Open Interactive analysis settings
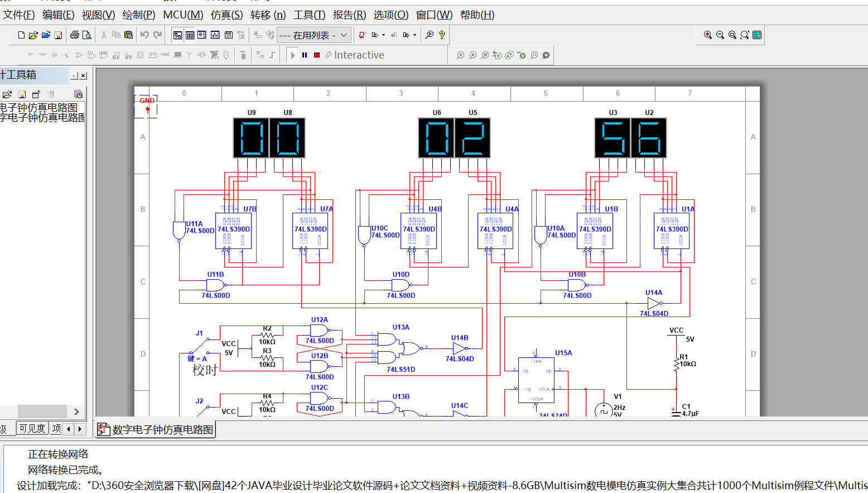The height and width of the screenshot is (493, 868). point(355,55)
